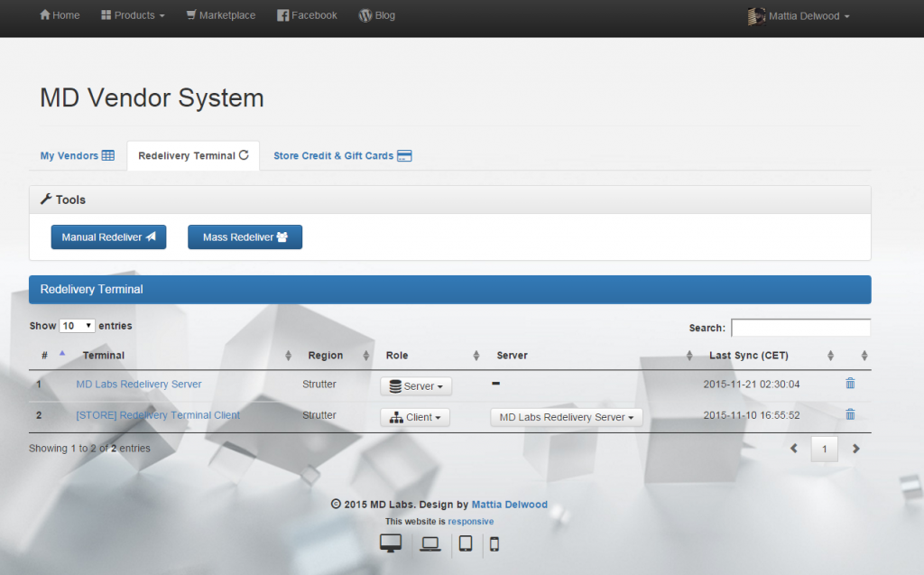Click the desktop monitor icon in the footer
The height and width of the screenshot is (575, 924).
[x=391, y=543]
